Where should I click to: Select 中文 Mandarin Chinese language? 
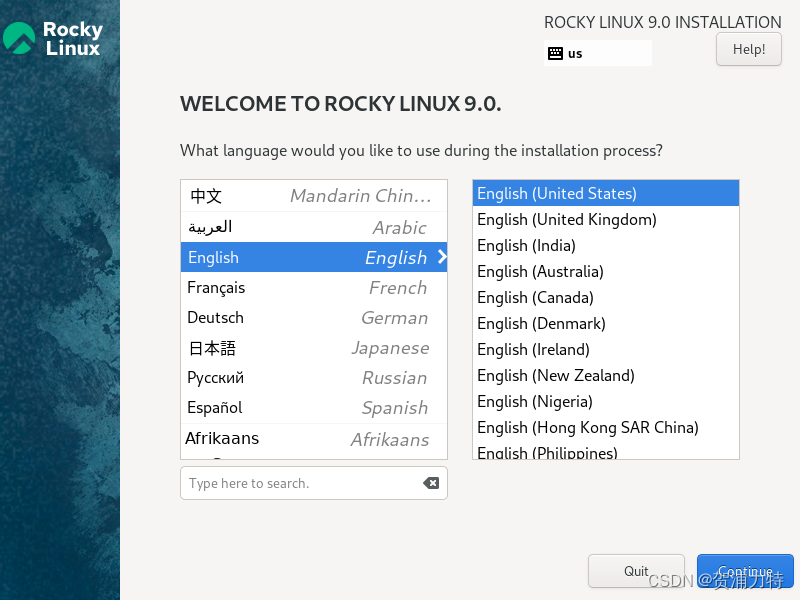point(314,196)
